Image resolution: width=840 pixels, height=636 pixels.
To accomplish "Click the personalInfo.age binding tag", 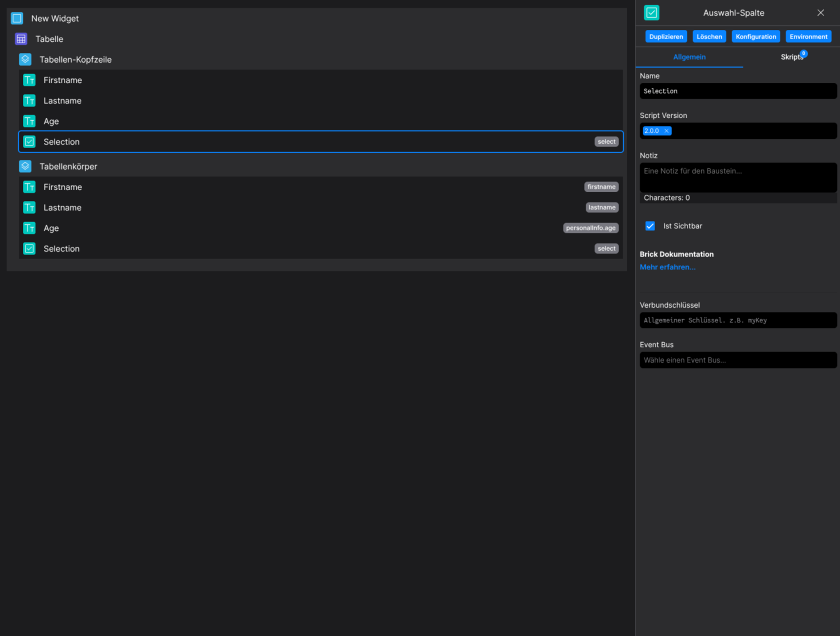I will click(590, 228).
